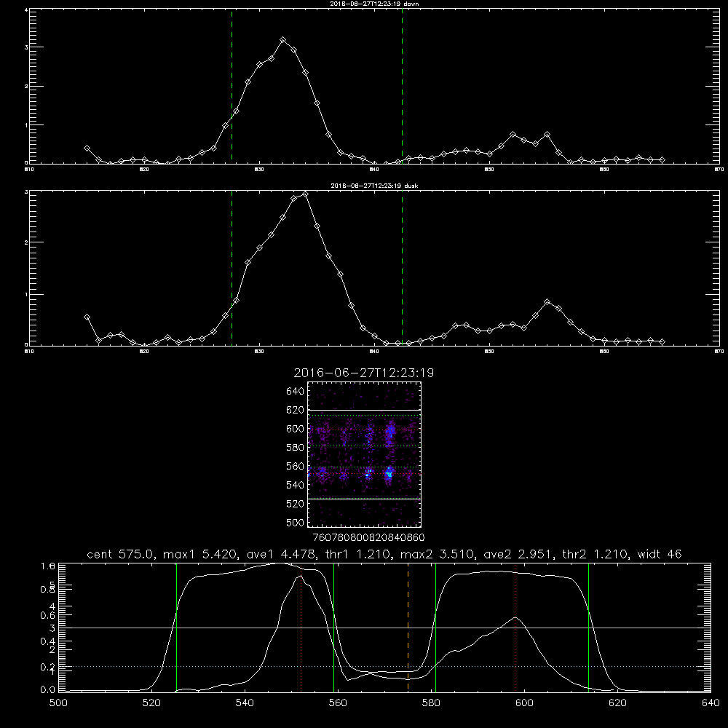728x728 pixels.
Task: Click x-axis label 820 under the dusk plot
Action: click(144, 352)
